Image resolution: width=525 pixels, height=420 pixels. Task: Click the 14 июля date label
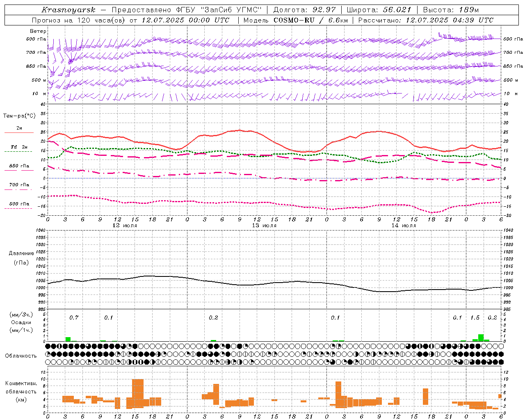404,226
